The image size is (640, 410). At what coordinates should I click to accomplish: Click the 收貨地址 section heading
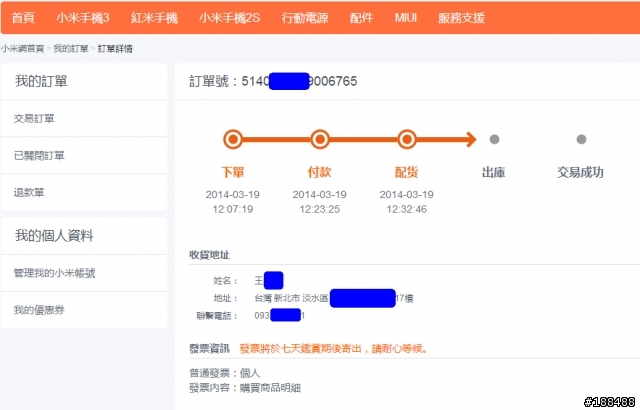click(x=209, y=255)
